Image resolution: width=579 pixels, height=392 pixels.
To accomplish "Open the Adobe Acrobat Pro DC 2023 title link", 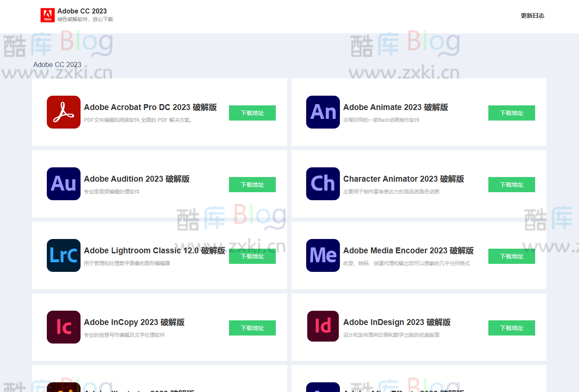I will tap(150, 107).
